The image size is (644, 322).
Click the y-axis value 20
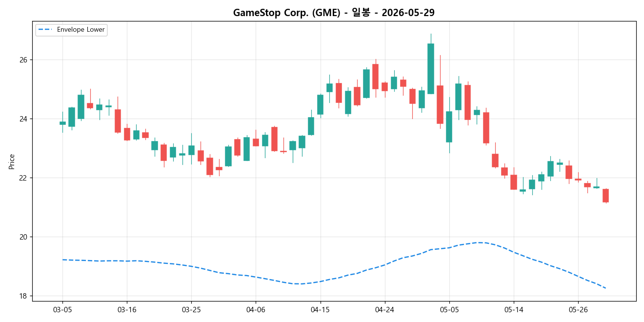click(x=24, y=237)
